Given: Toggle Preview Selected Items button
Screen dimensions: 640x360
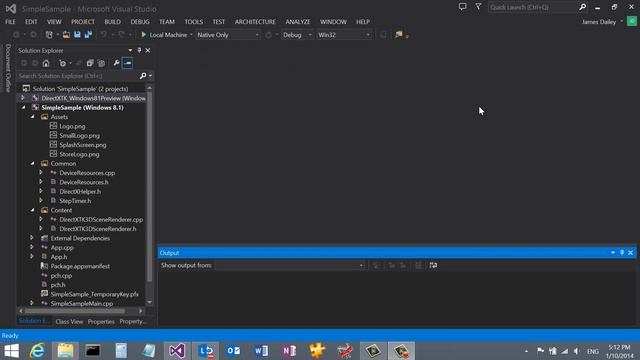Looking at the screenshot, I should [127, 63].
